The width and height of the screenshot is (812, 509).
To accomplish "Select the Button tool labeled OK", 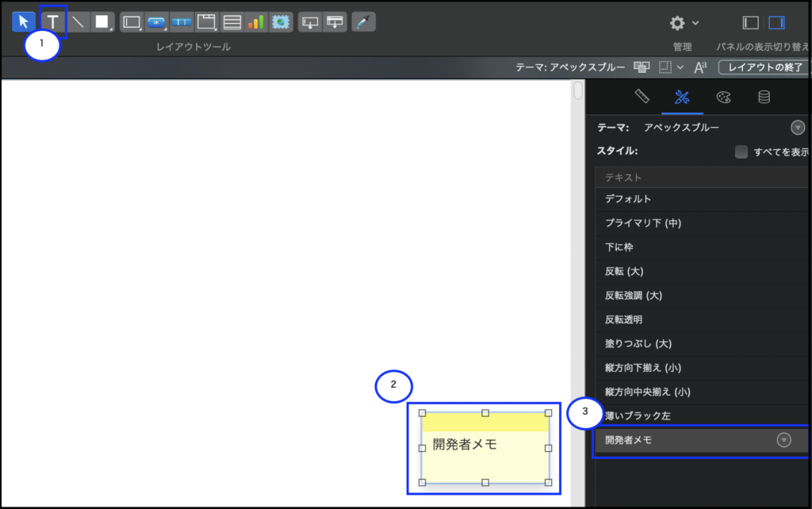I will [x=156, y=22].
